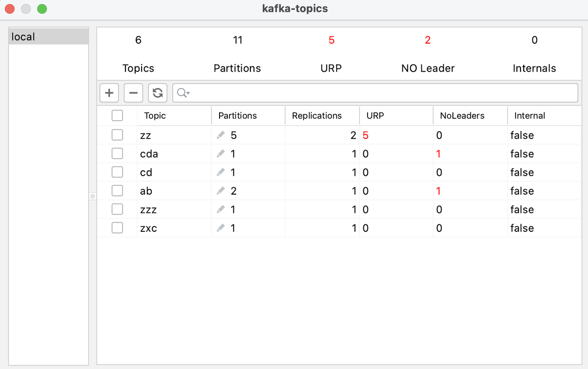Select checkbox for topic cd
Screen dimensions: 588x369
[x=117, y=172]
